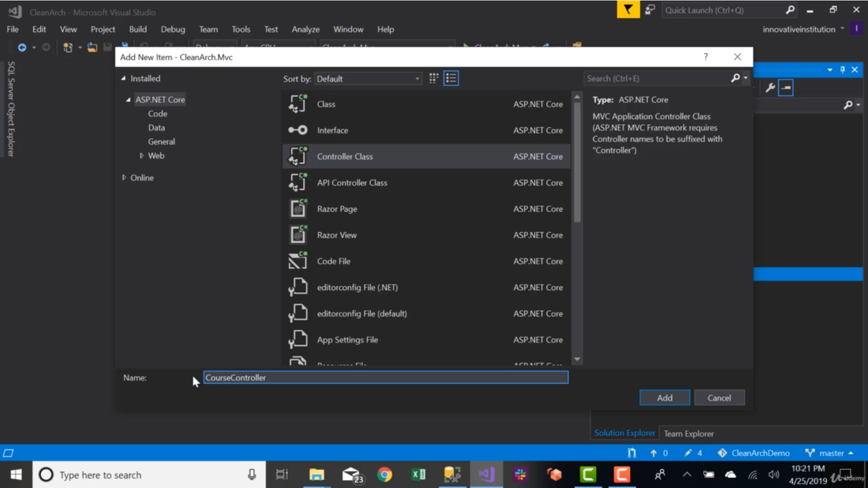
Task: Open Chrome from the taskbar
Action: [385, 475]
